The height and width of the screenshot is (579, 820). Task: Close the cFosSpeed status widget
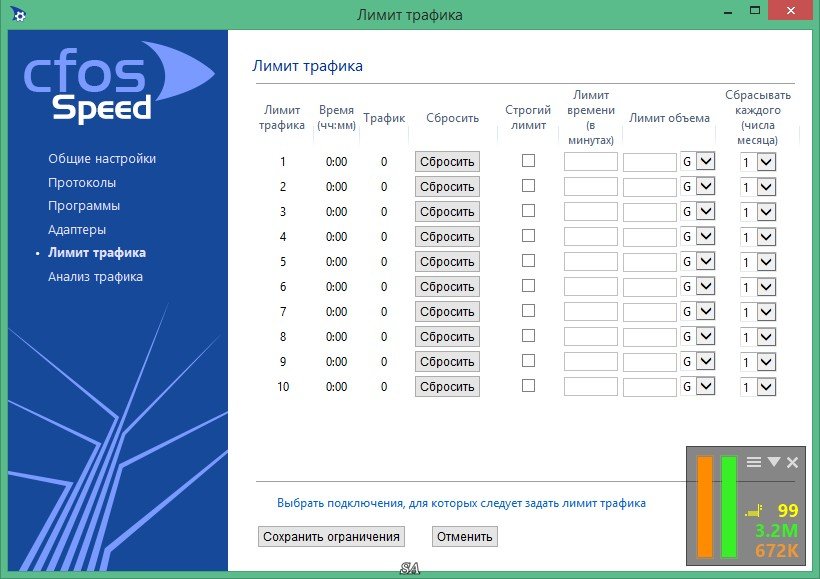pos(793,462)
